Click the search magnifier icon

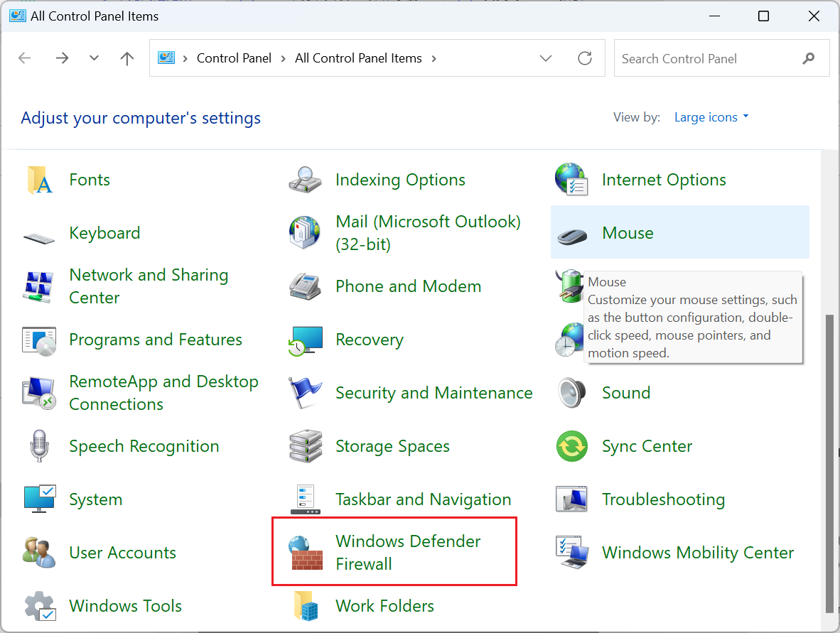[809, 58]
